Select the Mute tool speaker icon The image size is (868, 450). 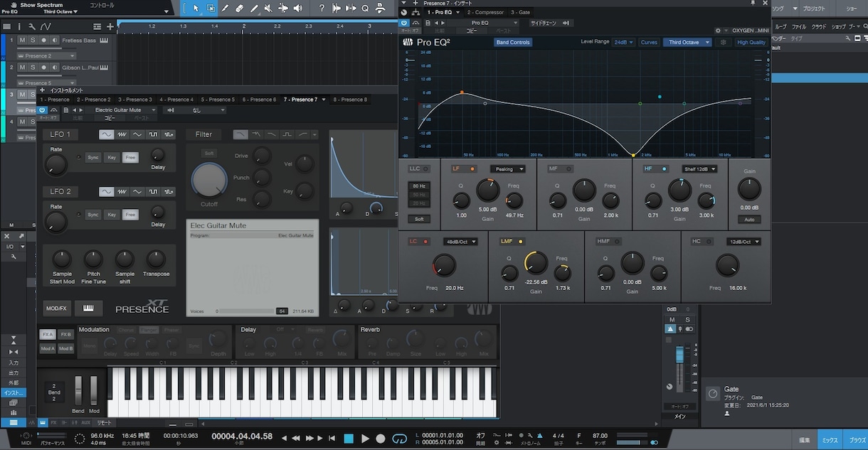[267, 9]
